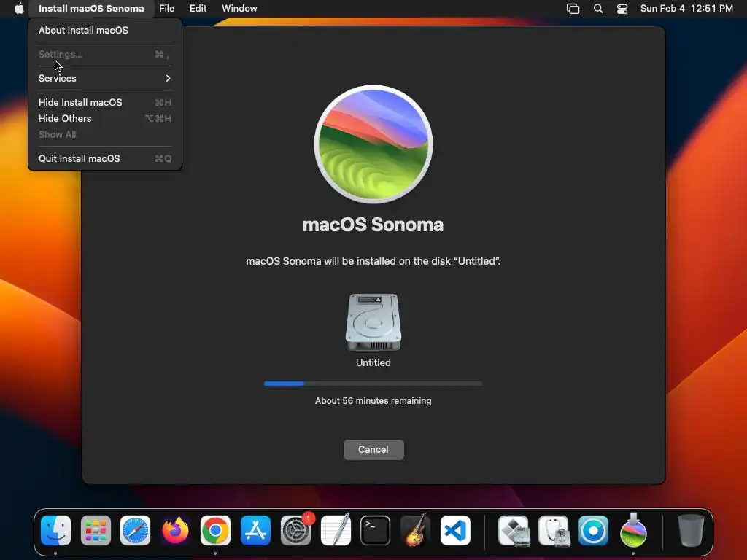Open the File menu

coord(167,9)
